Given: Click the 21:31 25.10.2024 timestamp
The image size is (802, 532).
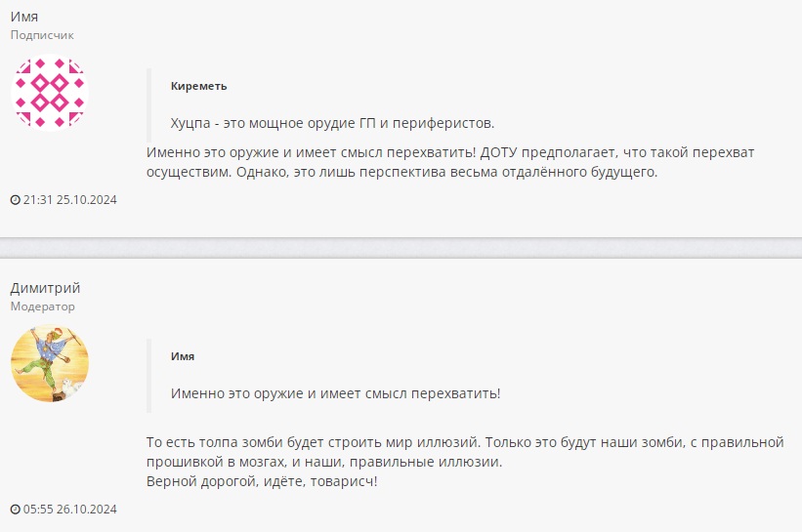Looking at the screenshot, I should pyautogui.click(x=69, y=200).
